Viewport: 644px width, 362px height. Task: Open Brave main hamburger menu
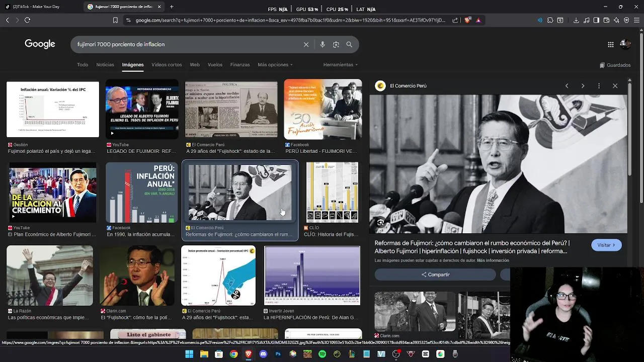pyautogui.click(x=636, y=20)
